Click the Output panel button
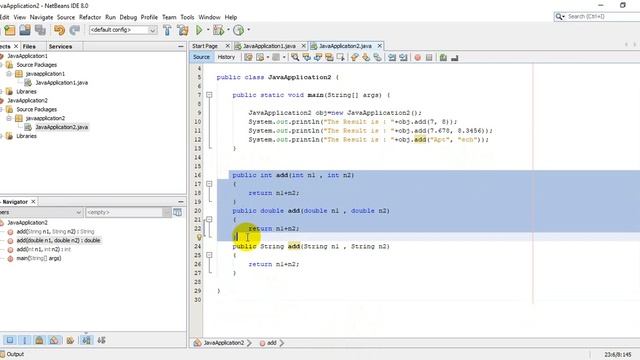The width and height of the screenshot is (640, 360). pyautogui.click(x=12, y=354)
